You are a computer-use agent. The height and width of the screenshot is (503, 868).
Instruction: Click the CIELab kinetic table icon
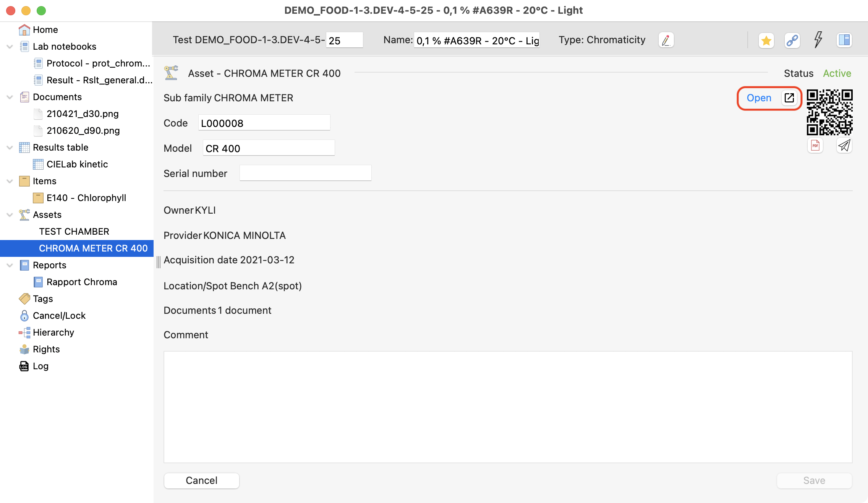pos(38,164)
